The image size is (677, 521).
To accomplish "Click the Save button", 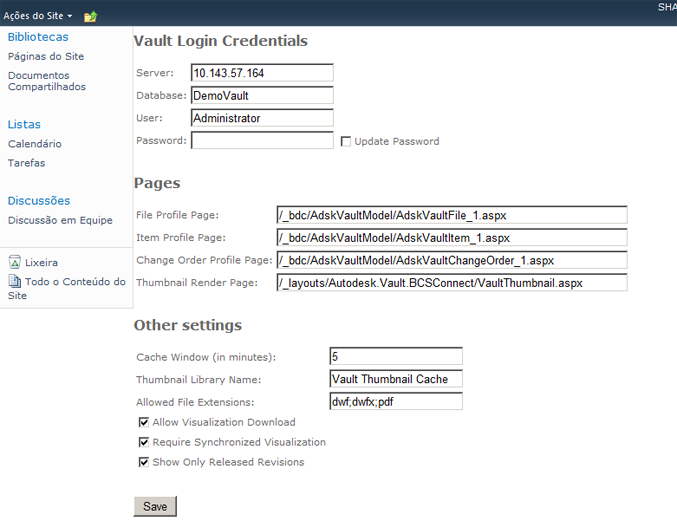I will click(x=155, y=506).
